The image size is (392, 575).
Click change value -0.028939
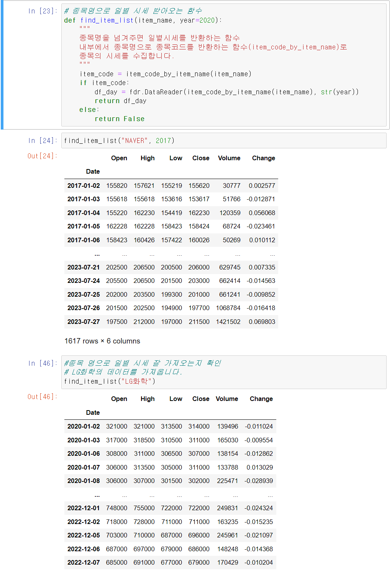259,481
